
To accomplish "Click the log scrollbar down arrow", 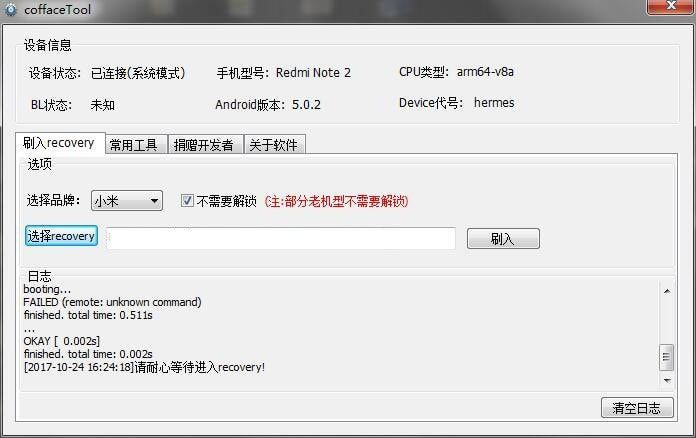I will pyautogui.click(x=667, y=380).
